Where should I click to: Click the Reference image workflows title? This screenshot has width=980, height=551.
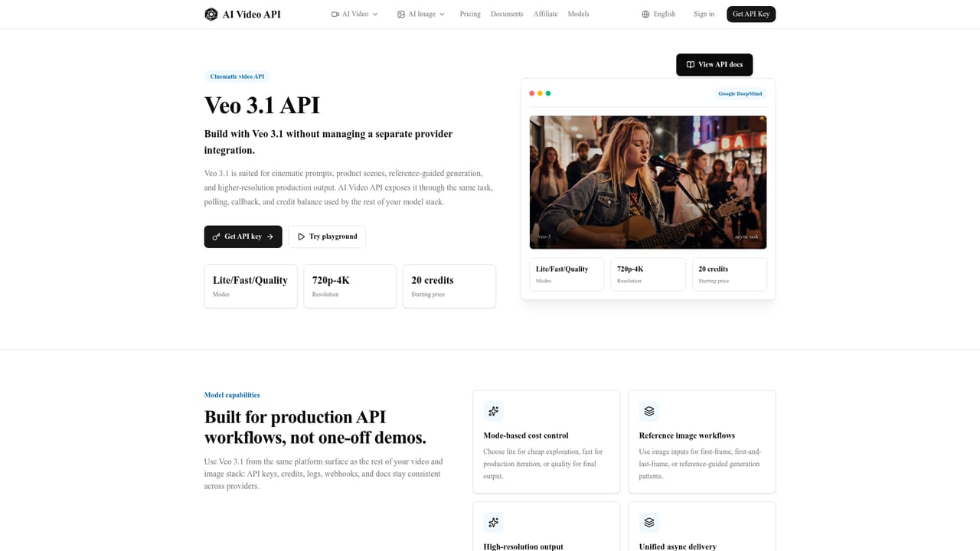tap(687, 435)
